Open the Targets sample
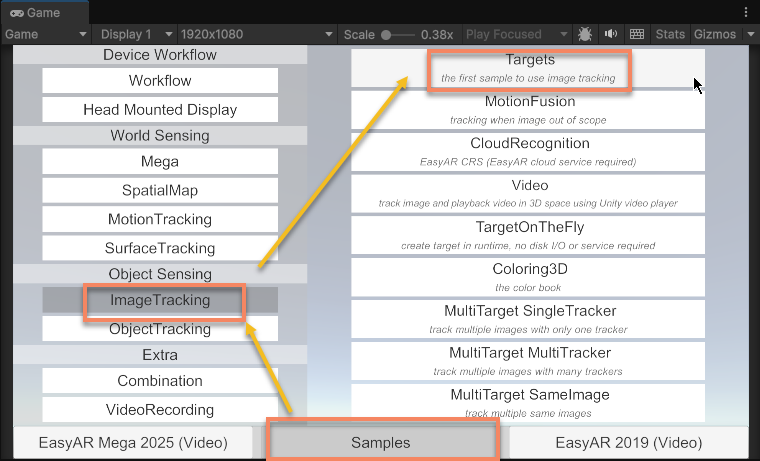 [529, 67]
